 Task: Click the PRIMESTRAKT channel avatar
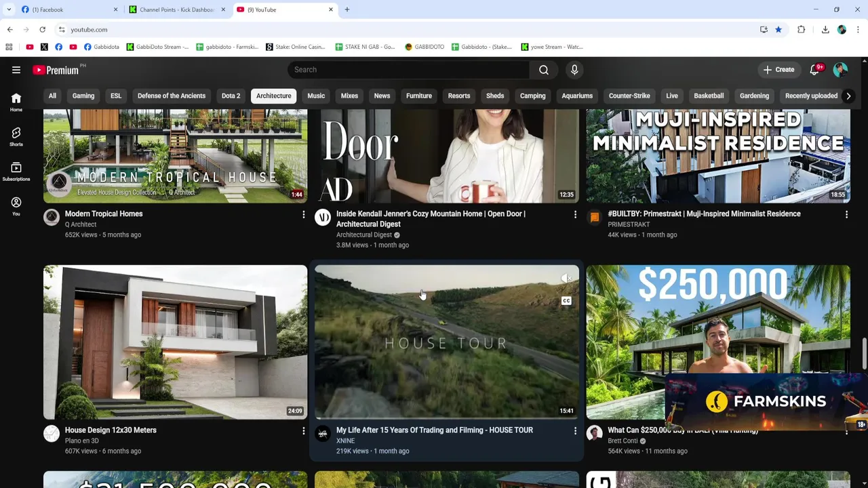[595, 217]
